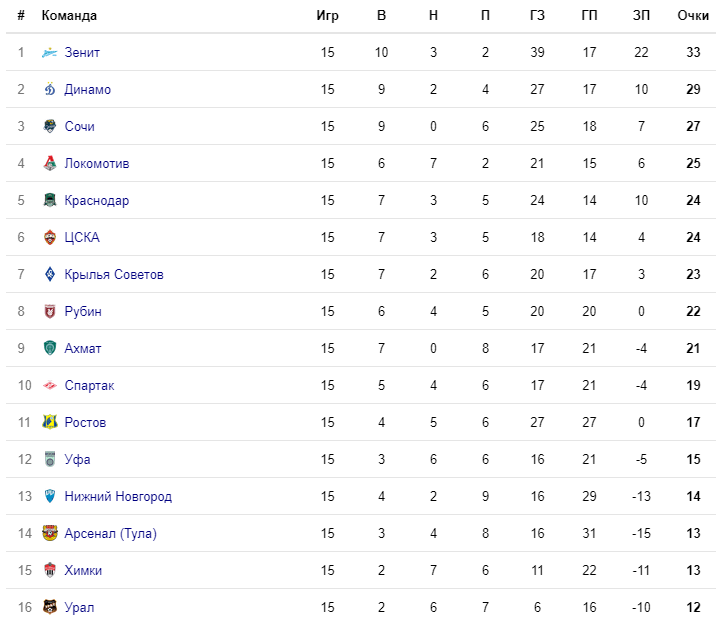The image size is (716, 628).
Task: Click the Spartak club logo icon
Action: (x=50, y=385)
